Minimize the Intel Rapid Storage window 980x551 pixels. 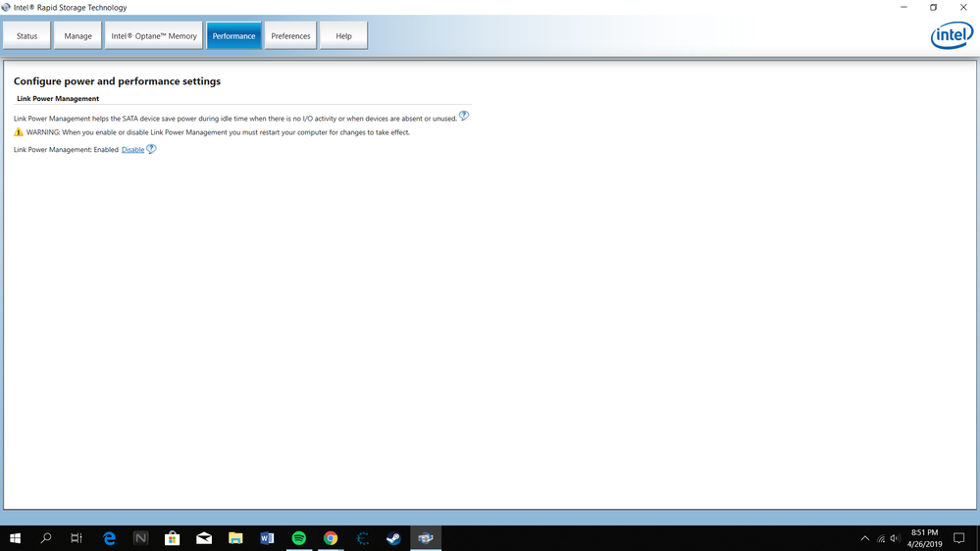(x=903, y=8)
